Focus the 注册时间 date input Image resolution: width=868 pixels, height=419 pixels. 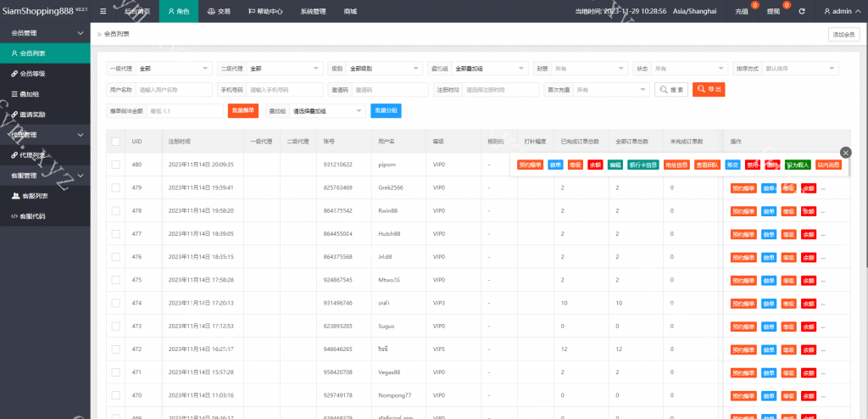(x=500, y=89)
